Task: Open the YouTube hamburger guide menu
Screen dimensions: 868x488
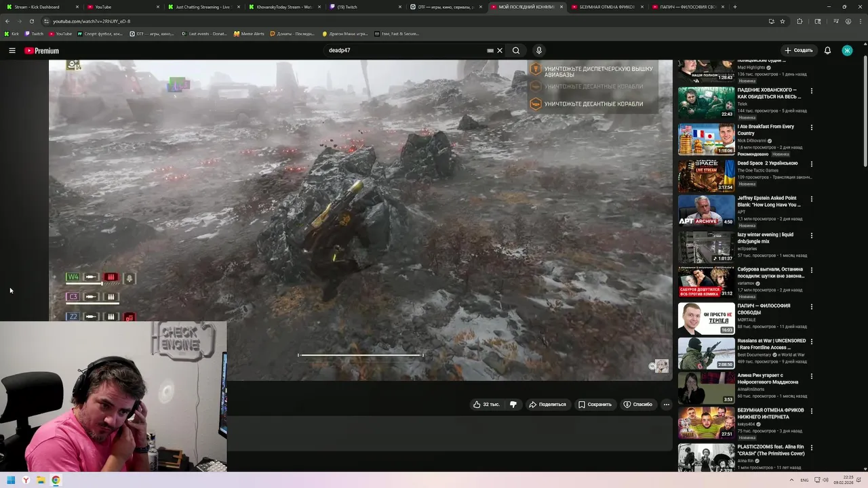Action: (x=12, y=51)
